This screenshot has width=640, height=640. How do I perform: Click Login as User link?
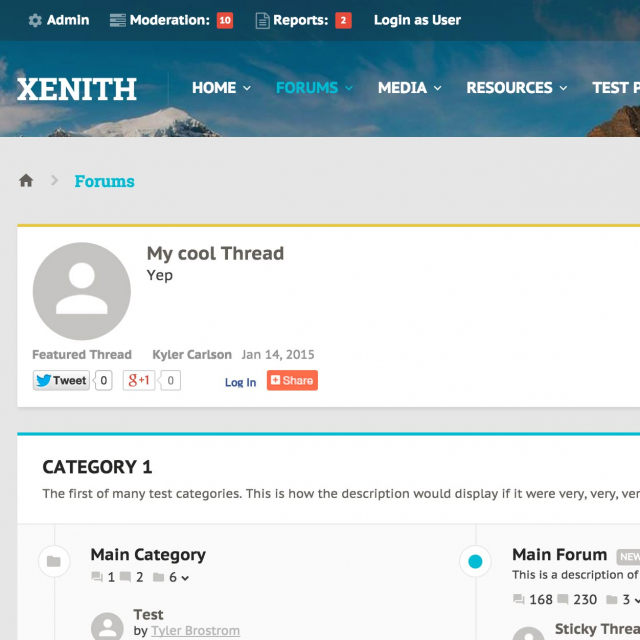pyautogui.click(x=417, y=20)
